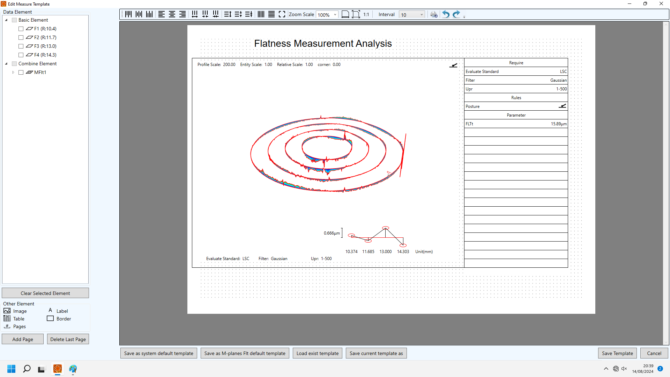
Task: Click the make-same-width toolbar icon
Action: [x=261, y=14]
